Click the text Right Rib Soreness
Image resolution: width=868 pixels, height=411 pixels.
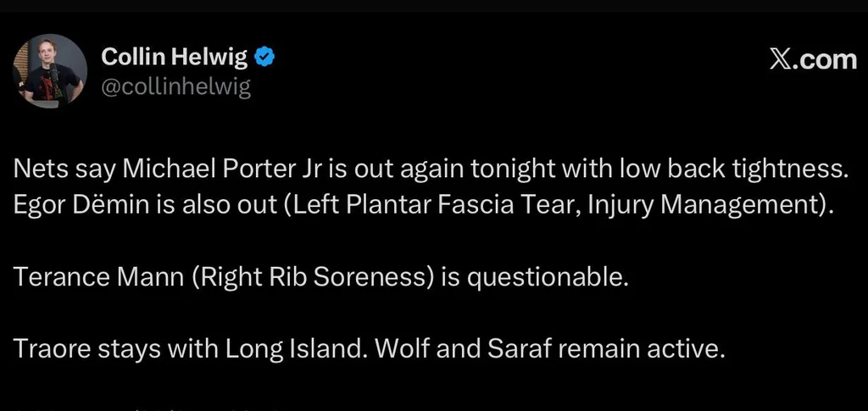[x=315, y=278]
